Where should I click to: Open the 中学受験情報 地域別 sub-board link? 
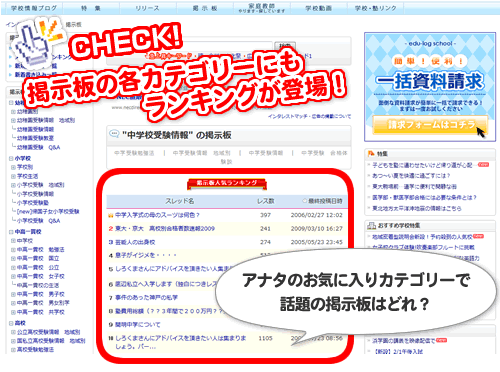pos(202,153)
